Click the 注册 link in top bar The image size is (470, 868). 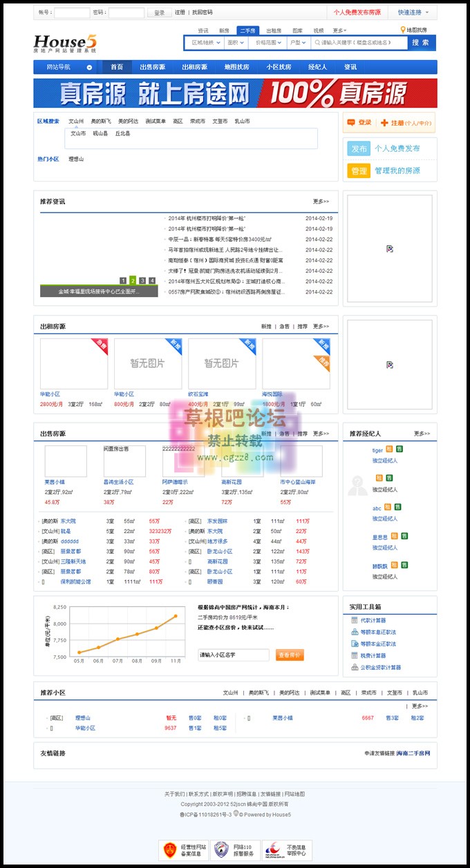[x=180, y=12]
